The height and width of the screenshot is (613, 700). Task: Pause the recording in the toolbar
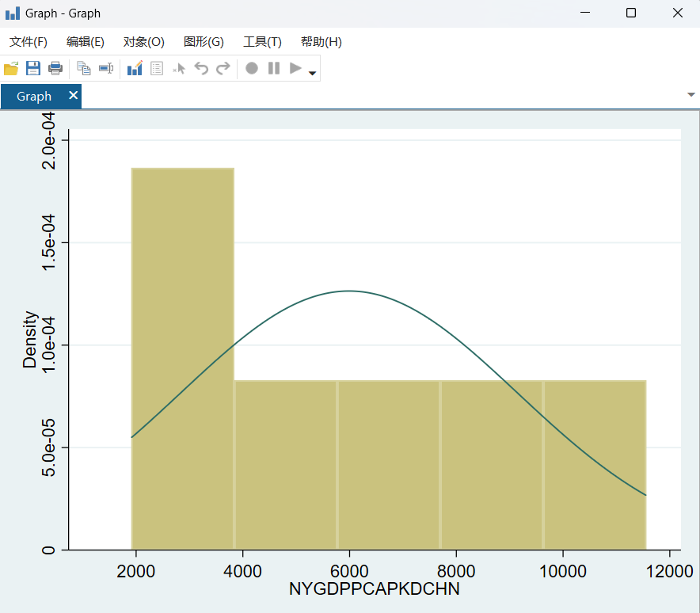[x=274, y=69]
